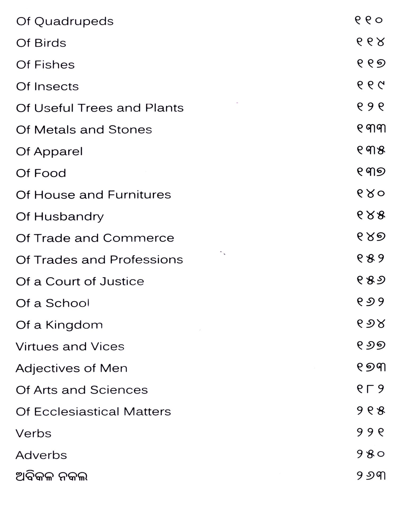Click the "Of Insects" contents line
The image size is (399, 532).
point(47,86)
